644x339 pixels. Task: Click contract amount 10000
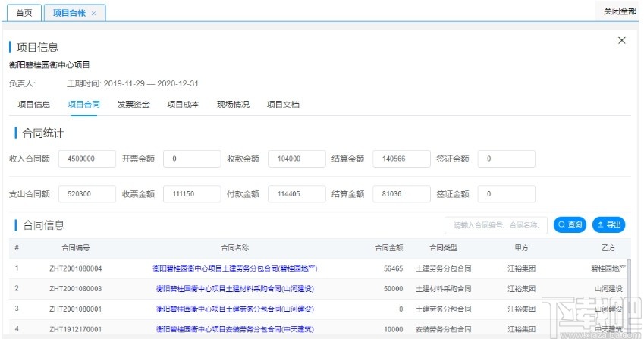pyautogui.click(x=393, y=328)
